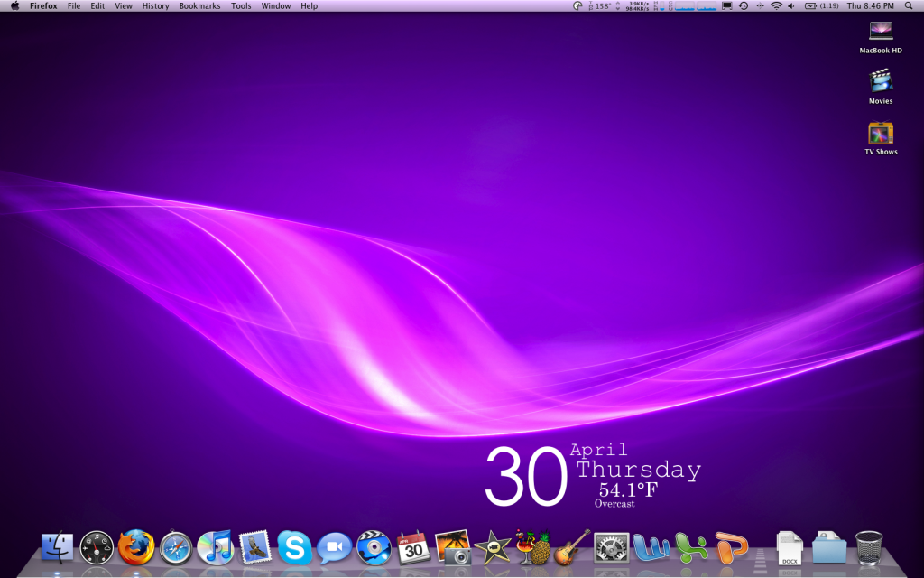
Task: Click the Wi-Fi status icon
Action: click(777, 6)
